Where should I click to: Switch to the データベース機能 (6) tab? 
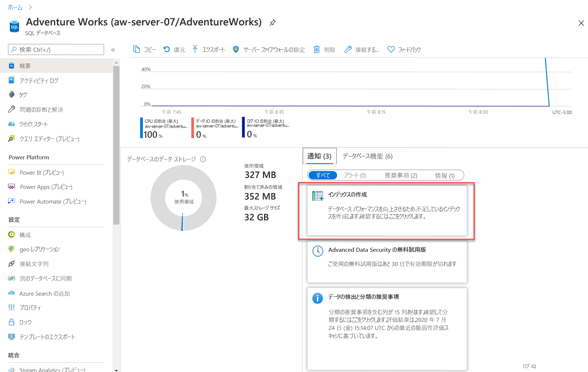(x=367, y=156)
